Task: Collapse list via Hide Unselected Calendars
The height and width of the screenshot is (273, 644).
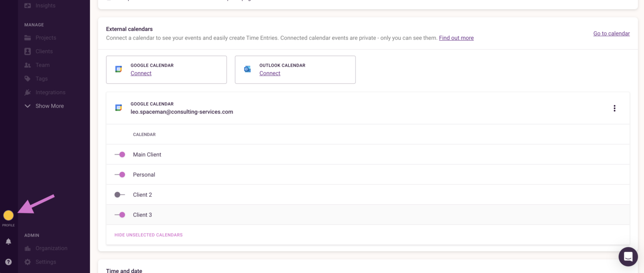Action: (x=148, y=235)
